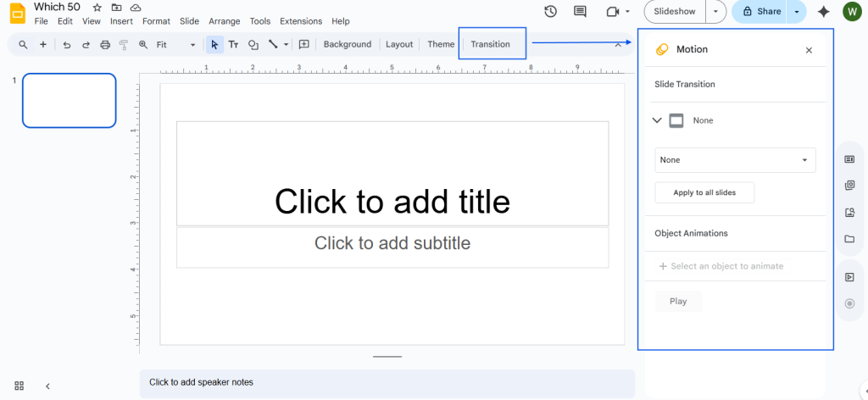868x400 pixels.
Task: Open the transition type None dropdown
Action: pos(735,160)
